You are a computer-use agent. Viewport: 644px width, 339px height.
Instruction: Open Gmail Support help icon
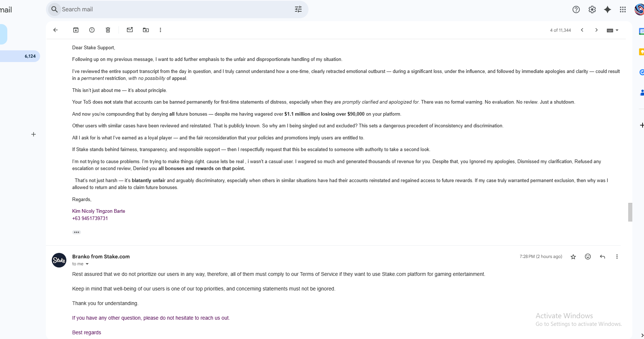[576, 9]
